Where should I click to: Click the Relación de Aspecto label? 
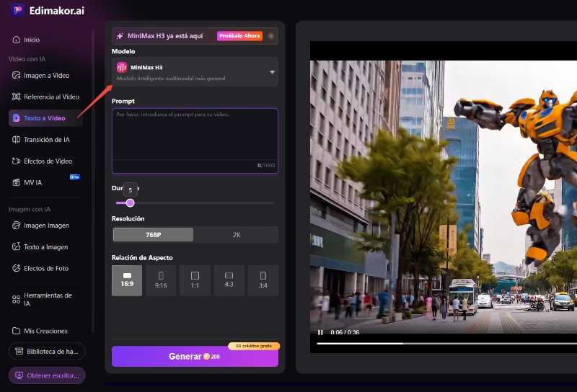pyautogui.click(x=142, y=257)
